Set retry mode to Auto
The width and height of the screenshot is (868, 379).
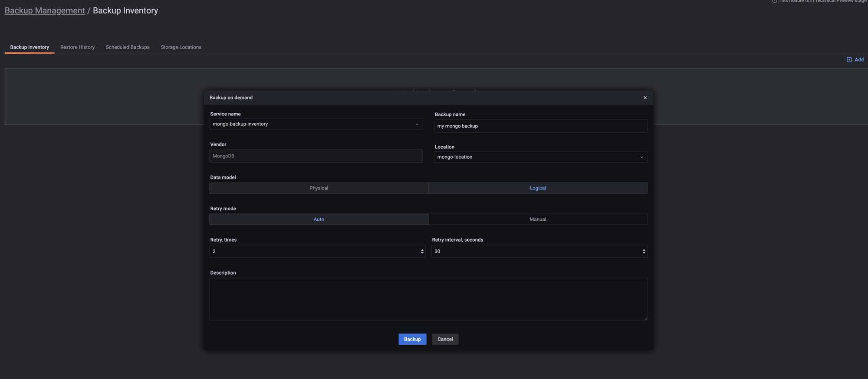pyautogui.click(x=319, y=219)
